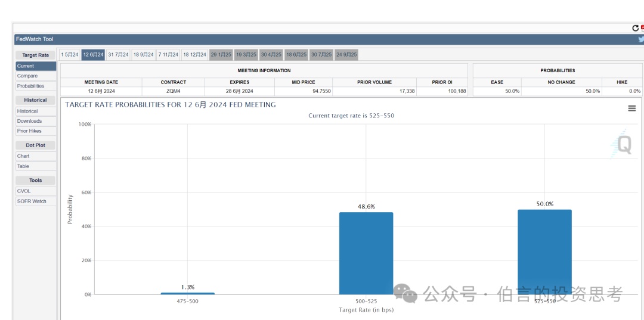Click the QuikStrike Q logo watermark
644x320 pixels.
(x=623, y=145)
